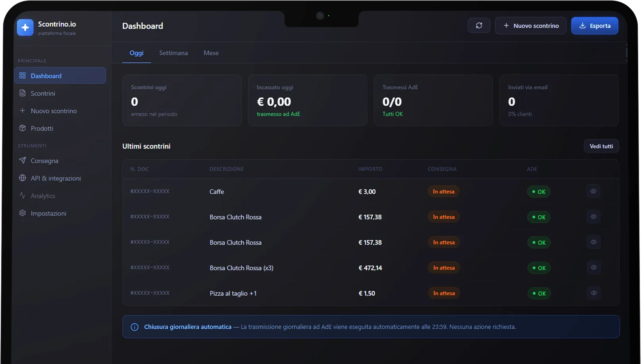Click the Pizza al taglio +1 text
Screen dimensions: 641x364
(x=233, y=293)
